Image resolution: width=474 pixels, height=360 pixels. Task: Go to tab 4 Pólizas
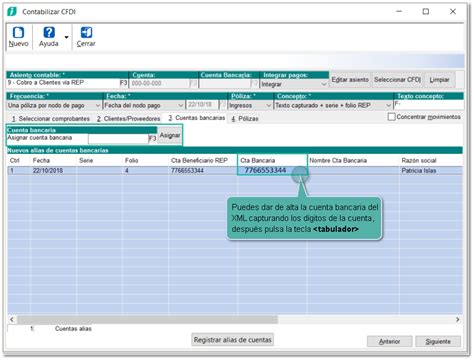(x=245, y=119)
